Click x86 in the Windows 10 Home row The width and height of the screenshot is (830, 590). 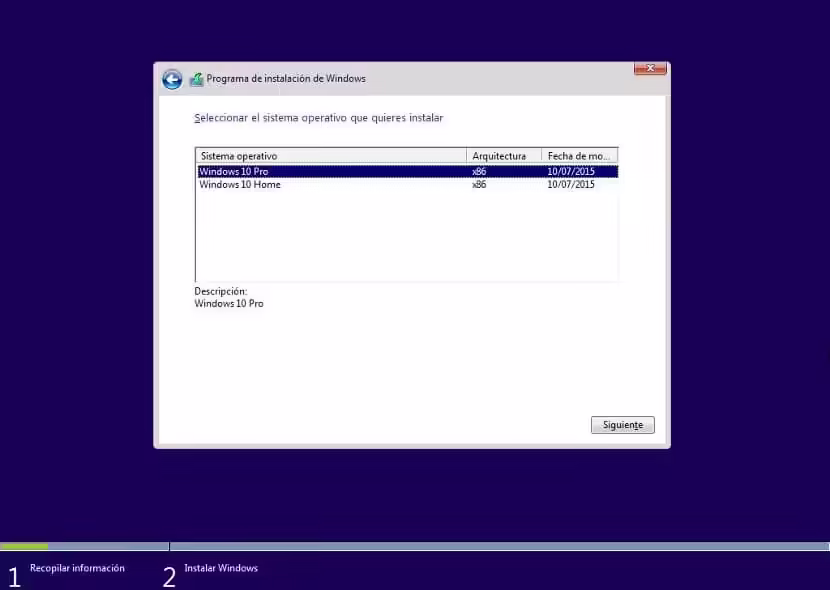click(x=479, y=185)
